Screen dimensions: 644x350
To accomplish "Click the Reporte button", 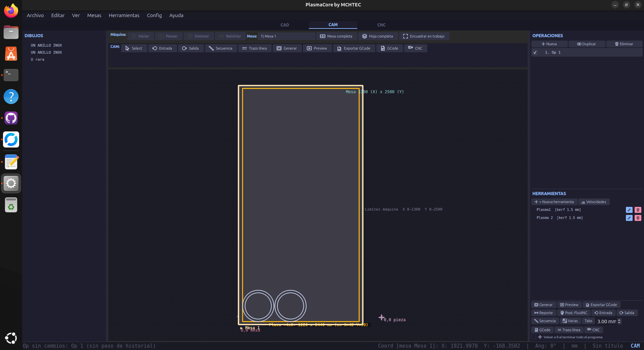I will 544,313.
